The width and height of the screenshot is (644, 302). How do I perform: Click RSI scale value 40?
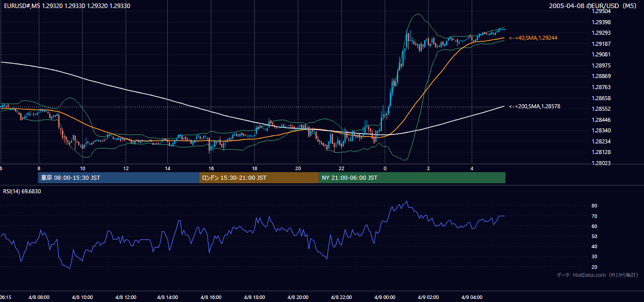coord(594,247)
